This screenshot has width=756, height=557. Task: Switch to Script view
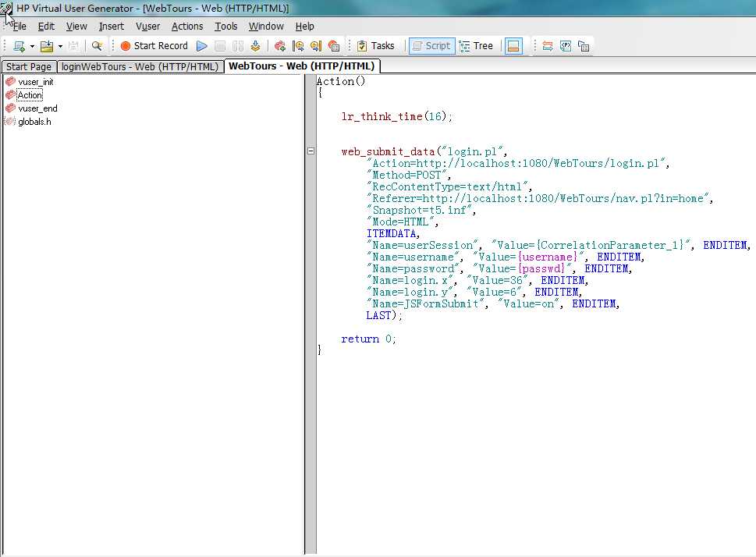(x=431, y=46)
